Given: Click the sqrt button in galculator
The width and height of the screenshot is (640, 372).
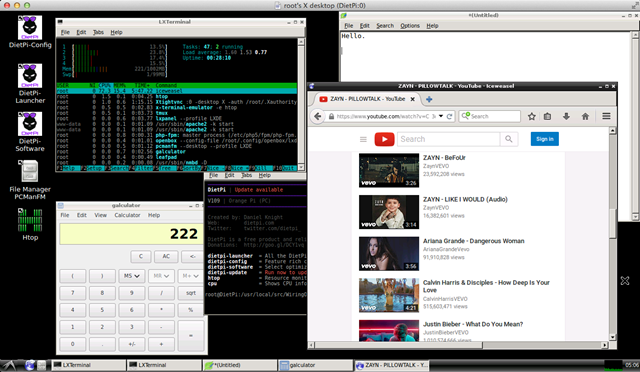Looking at the screenshot, I should click(x=191, y=293).
